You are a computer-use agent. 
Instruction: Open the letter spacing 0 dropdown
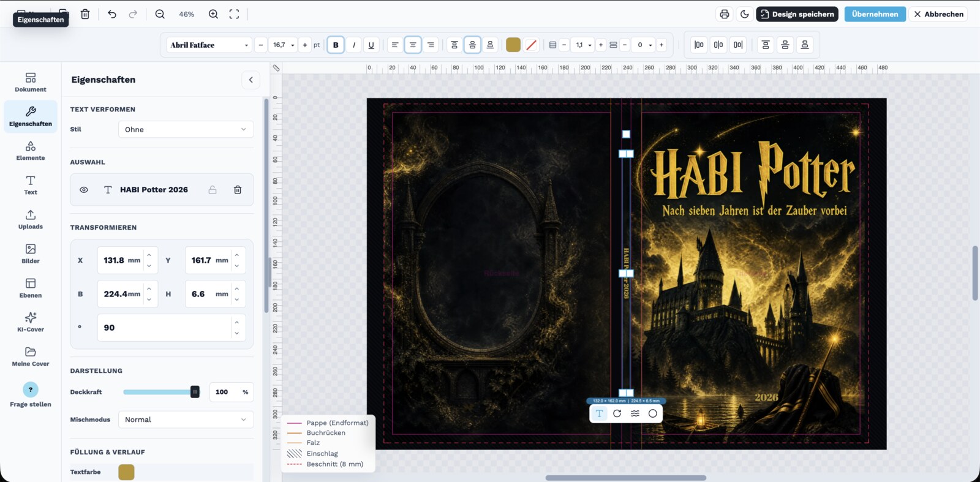[643, 45]
